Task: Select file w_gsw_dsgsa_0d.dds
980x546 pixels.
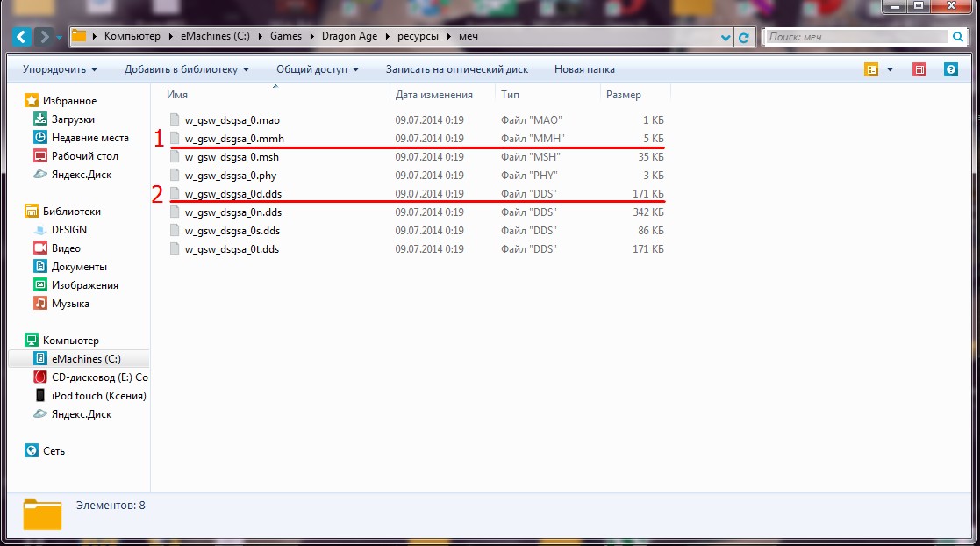Action: coord(233,194)
